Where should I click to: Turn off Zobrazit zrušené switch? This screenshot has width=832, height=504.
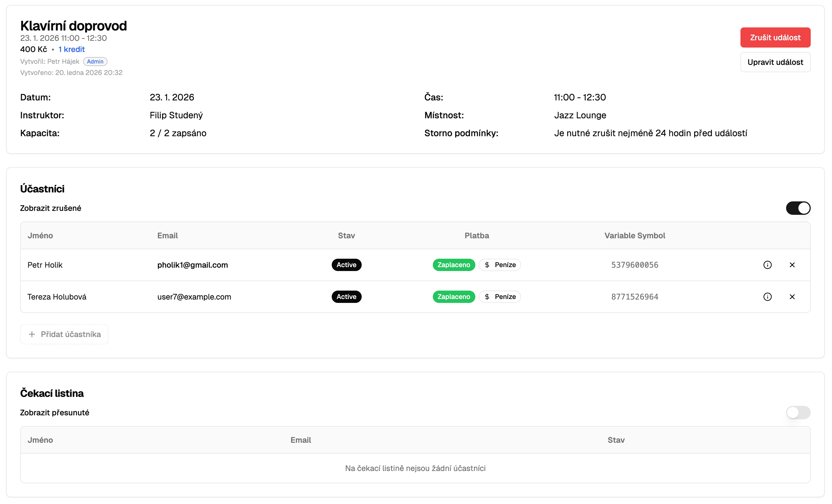(798, 208)
